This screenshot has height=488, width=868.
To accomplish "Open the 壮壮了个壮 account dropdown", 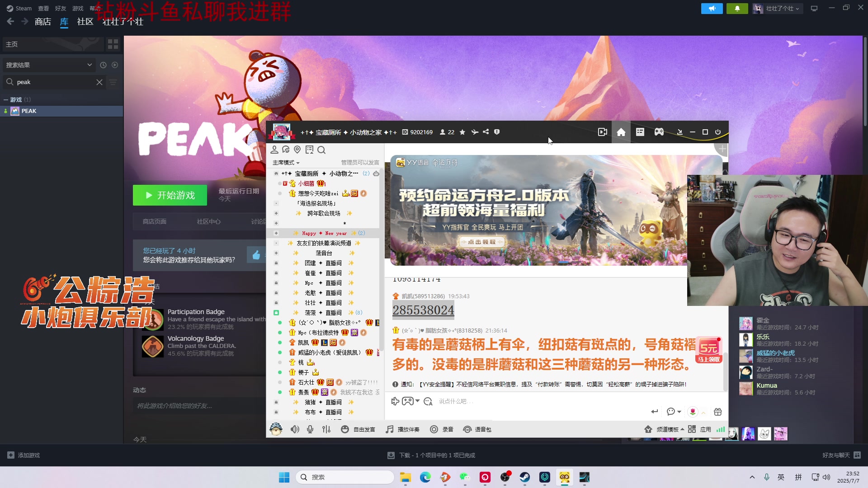I will click(x=778, y=9).
